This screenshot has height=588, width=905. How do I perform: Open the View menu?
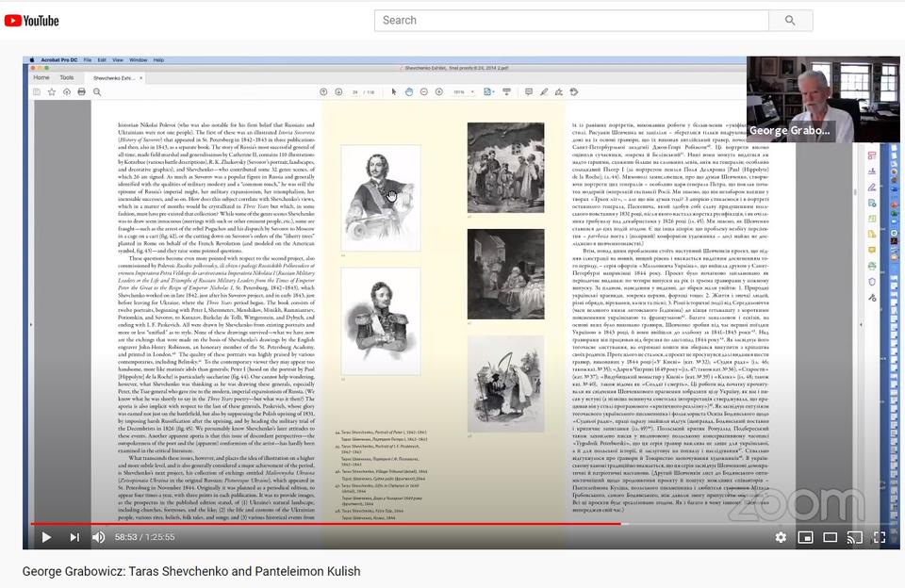pyautogui.click(x=118, y=60)
